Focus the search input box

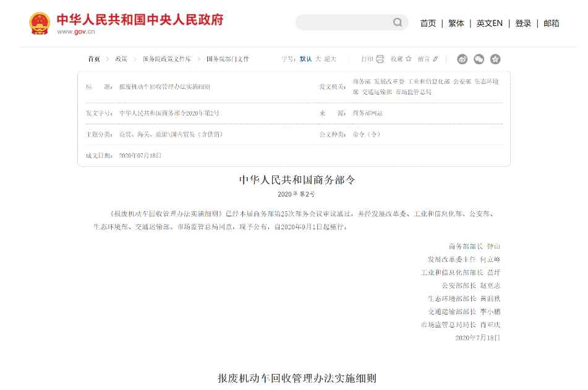coord(343,23)
